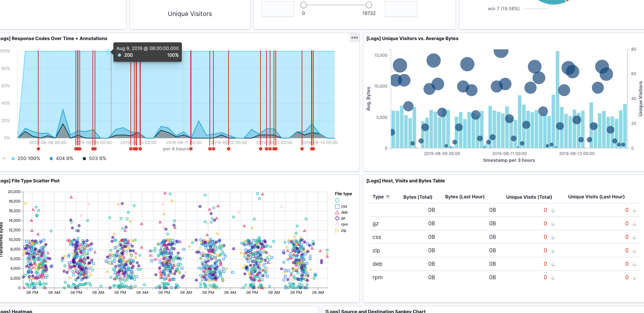Click down arrow in zip Unique Visits Last Hour
Image resolution: width=644 pixels, height=313 pixels.
(634, 251)
